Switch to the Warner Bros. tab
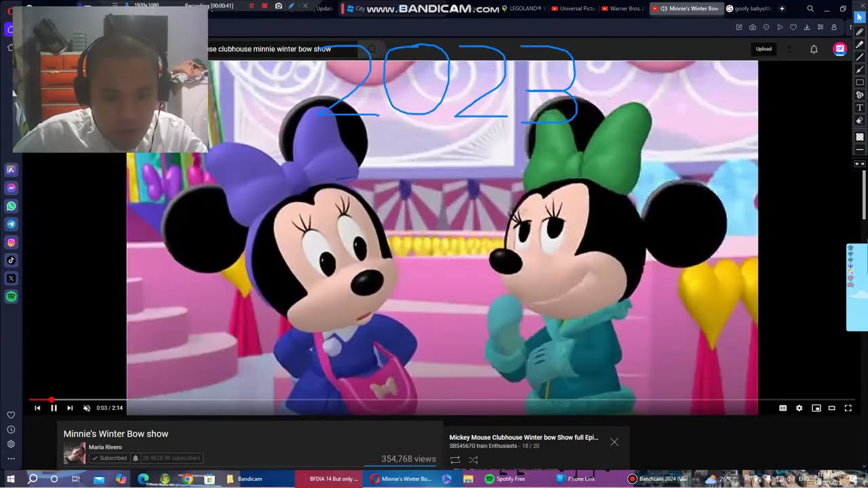The height and width of the screenshot is (488, 868). [623, 8]
